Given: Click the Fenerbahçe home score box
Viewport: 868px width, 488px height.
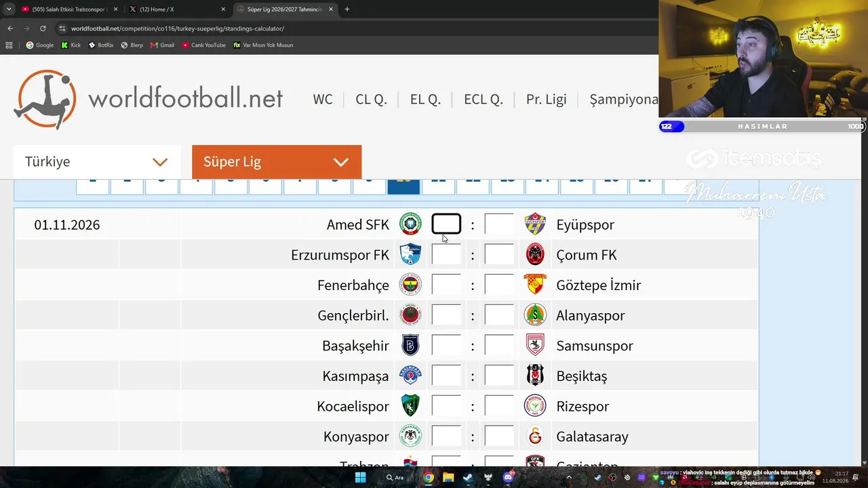Looking at the screenshot, I should [x=446, y=285].
